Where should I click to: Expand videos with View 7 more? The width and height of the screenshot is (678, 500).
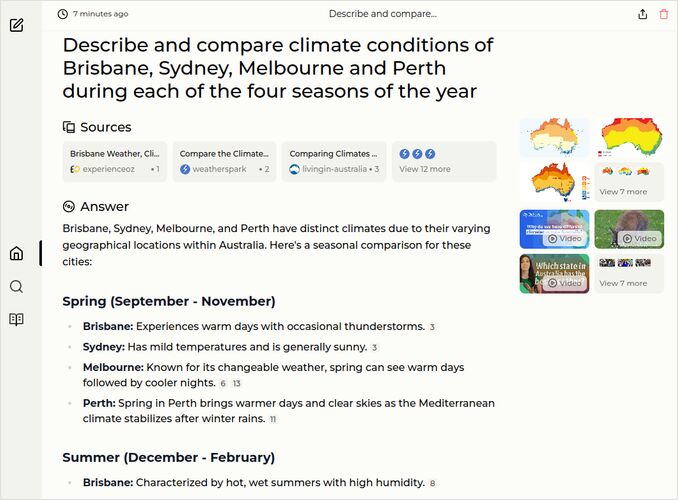coord(629,273)
